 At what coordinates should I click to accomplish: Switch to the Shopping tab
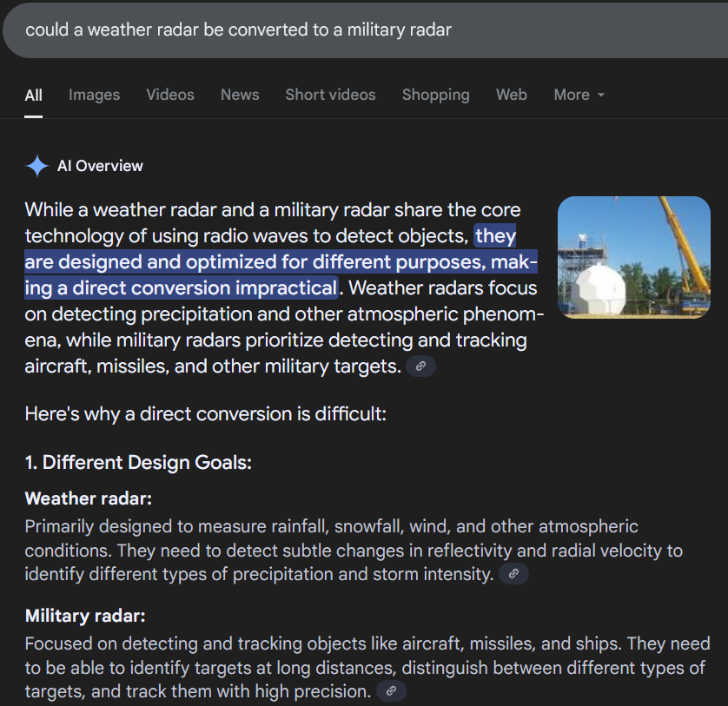(435, 95)
